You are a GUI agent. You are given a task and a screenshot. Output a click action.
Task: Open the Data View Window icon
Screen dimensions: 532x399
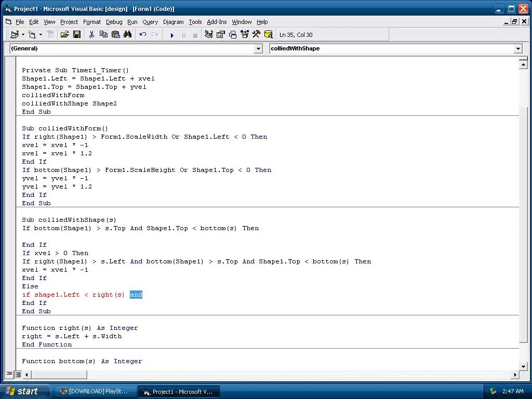tap(269, 34)
